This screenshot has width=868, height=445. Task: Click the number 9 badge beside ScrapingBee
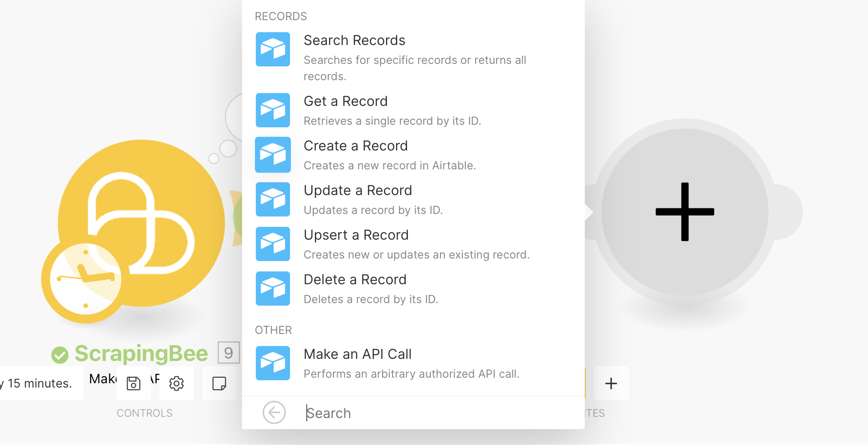coord(228,353)
